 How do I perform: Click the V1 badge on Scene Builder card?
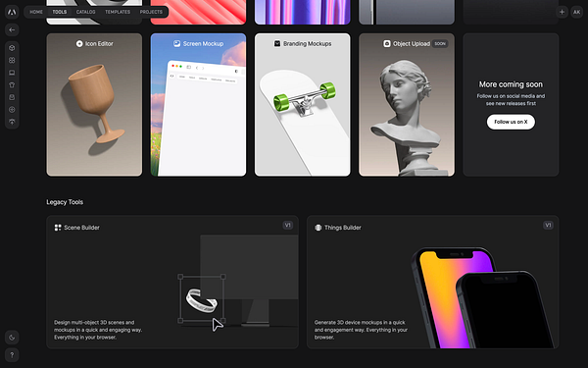coord(287,226)
